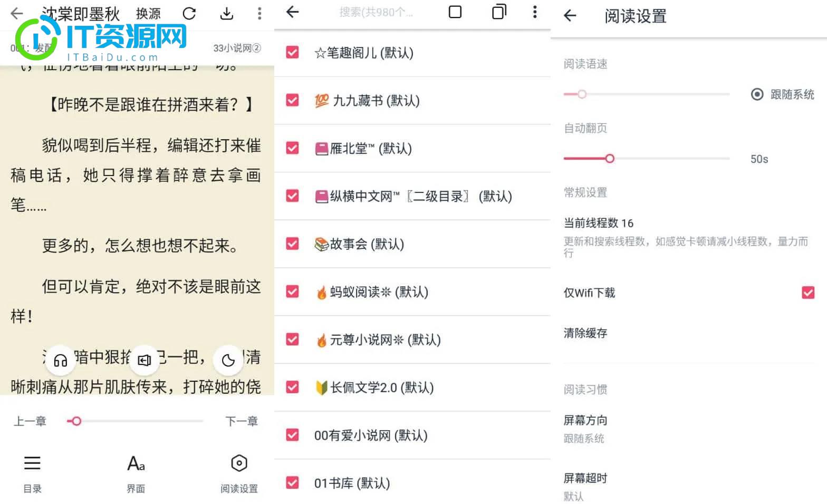
Task: Click the Aa font icon
Action: point(136,463)
